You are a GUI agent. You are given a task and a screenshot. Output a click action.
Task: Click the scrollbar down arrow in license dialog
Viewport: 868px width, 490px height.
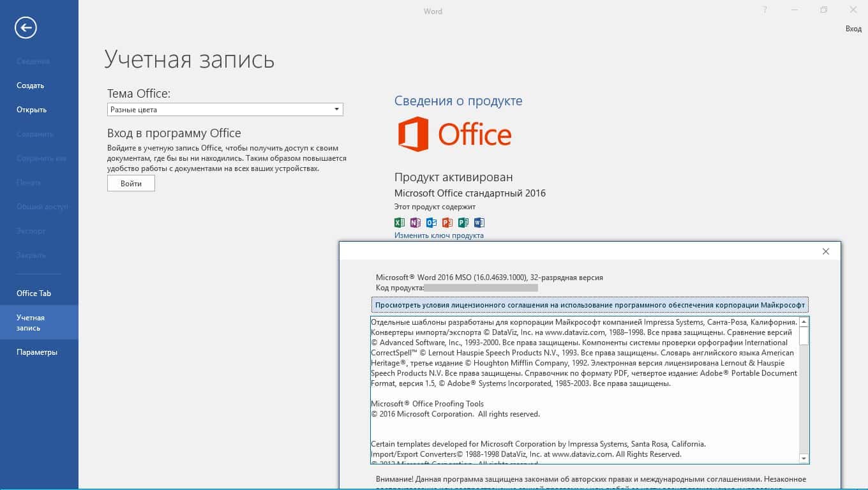click(802, 457)
